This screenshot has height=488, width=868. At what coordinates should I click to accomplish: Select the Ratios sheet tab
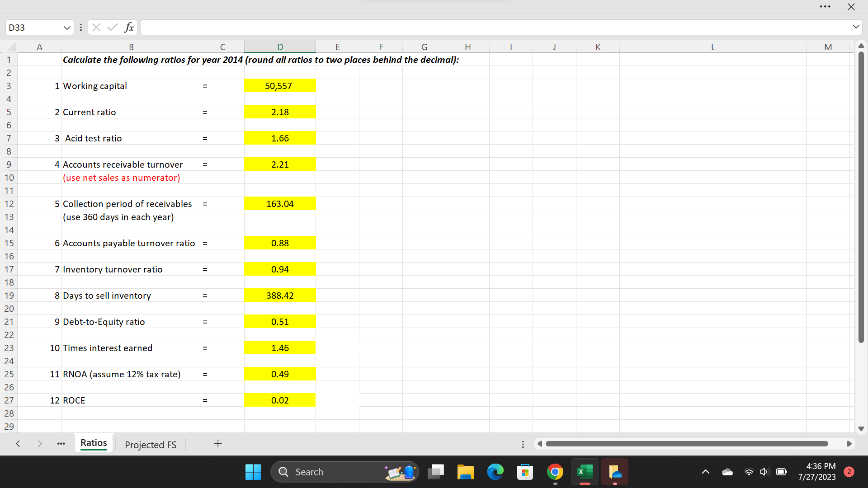(x=94, y=443)
